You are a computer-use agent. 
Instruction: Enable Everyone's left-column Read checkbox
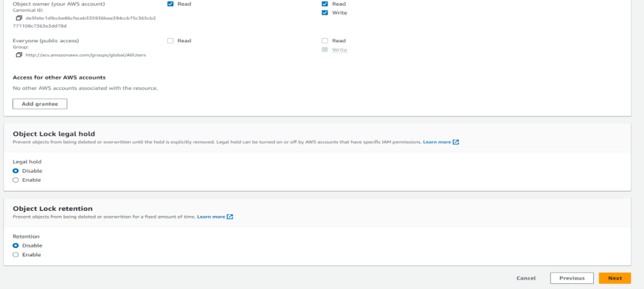(x=170, y=41)
